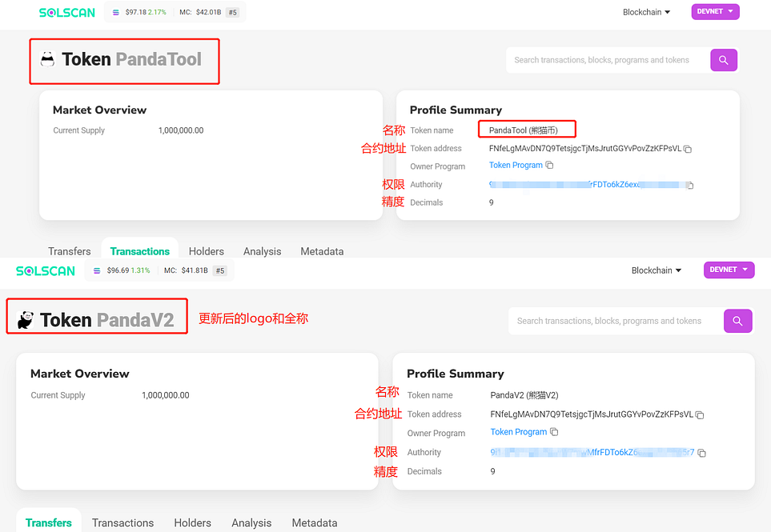
Task: Click the PandaTool token panda logo
Action: [48, 59]
